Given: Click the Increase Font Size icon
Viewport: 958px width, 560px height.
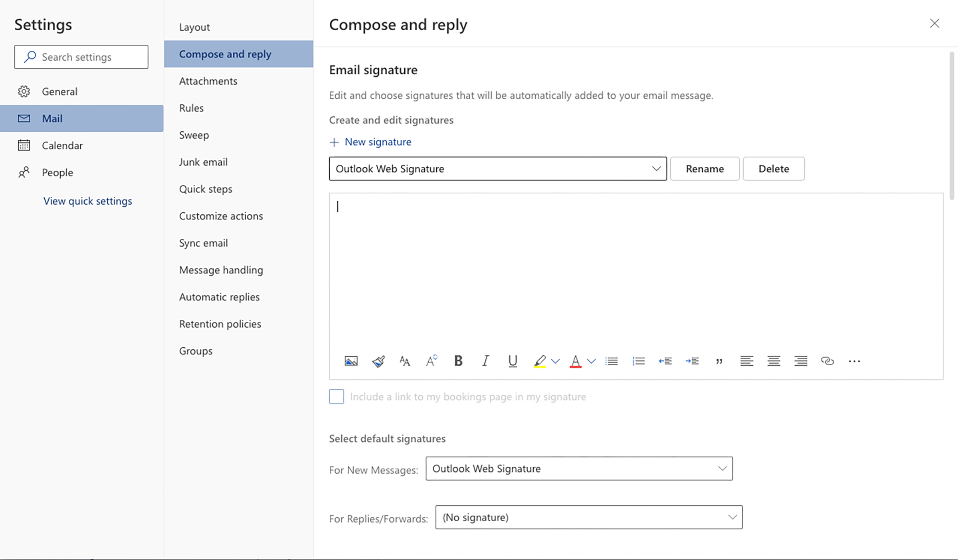Looking at the screenshot, I should (432, 361).
